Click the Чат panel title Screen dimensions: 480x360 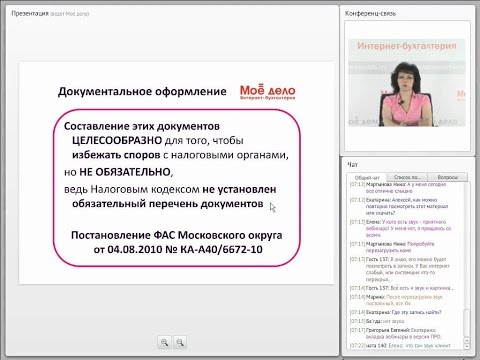(x=352, y=165)
